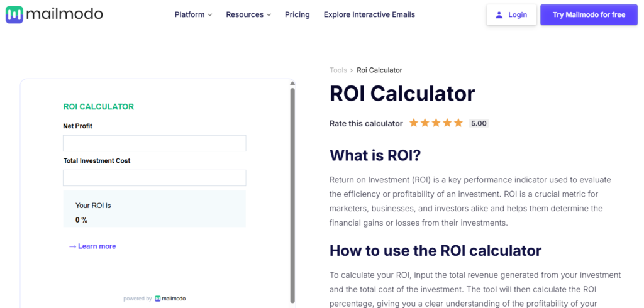Click the Mailmodo logo in header
The image size is (644, 308).
[x=54, y=15]
